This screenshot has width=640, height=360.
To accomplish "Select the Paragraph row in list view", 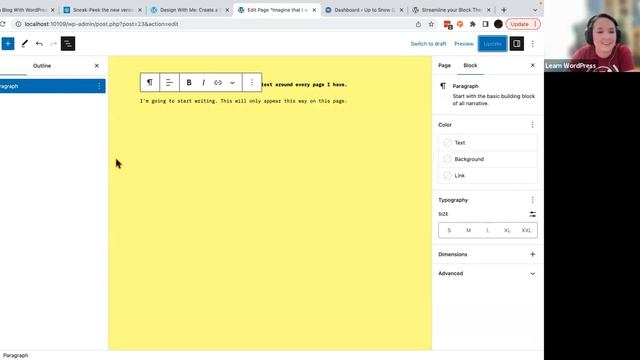I will tap(52, 86).
